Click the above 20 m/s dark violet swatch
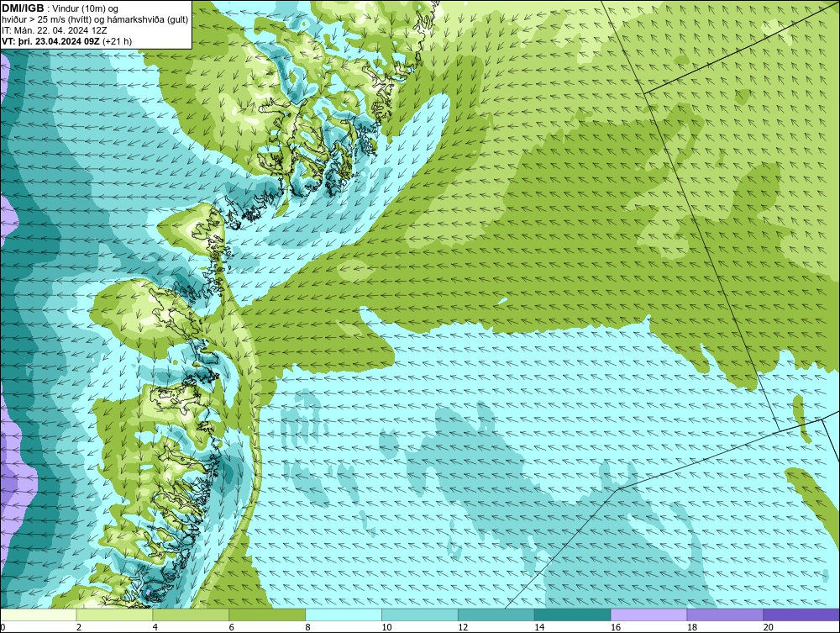 click(801, 615)
